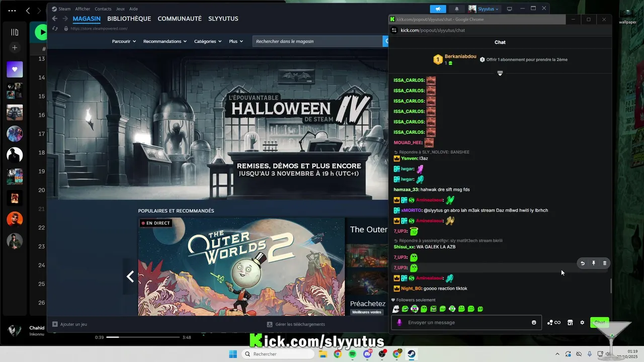Open channel points infinity icon in Kick chat
The image size is (644, 362).
554,322
